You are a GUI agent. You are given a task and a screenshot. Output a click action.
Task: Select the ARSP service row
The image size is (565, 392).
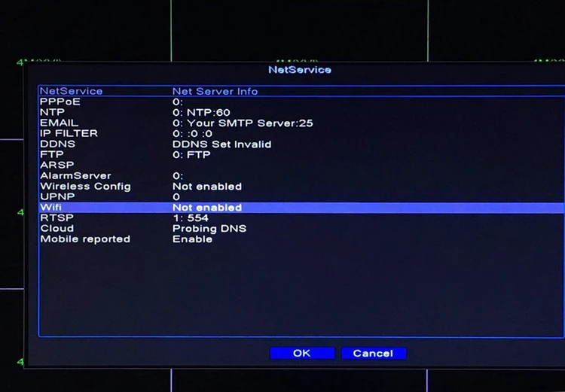pos(301,165)
